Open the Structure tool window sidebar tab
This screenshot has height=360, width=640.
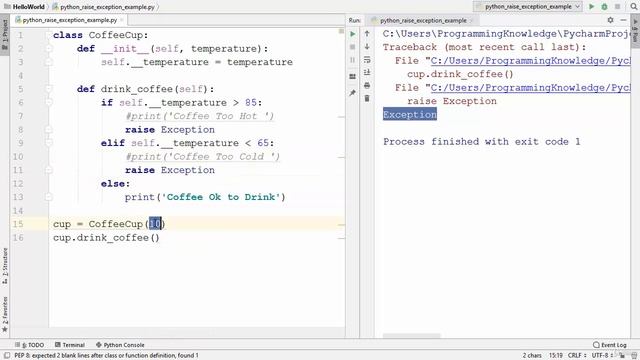[5, 266]
